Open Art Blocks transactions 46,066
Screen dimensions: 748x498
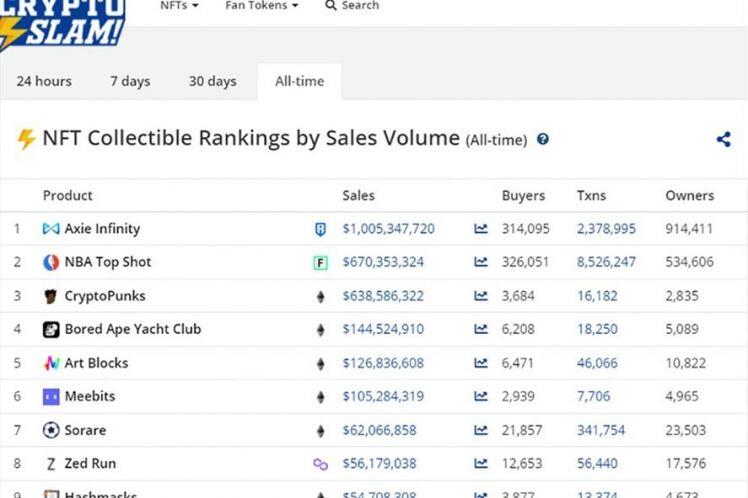click(597, 363)
